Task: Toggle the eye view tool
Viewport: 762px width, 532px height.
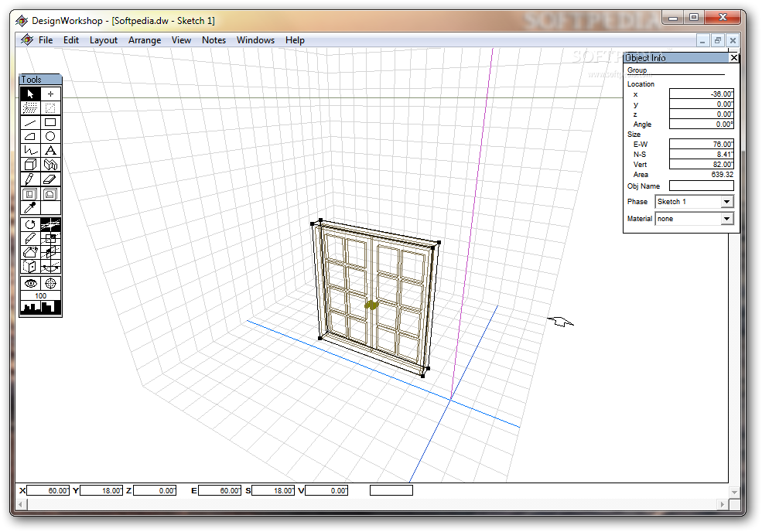Action: (x=30, y=283)
